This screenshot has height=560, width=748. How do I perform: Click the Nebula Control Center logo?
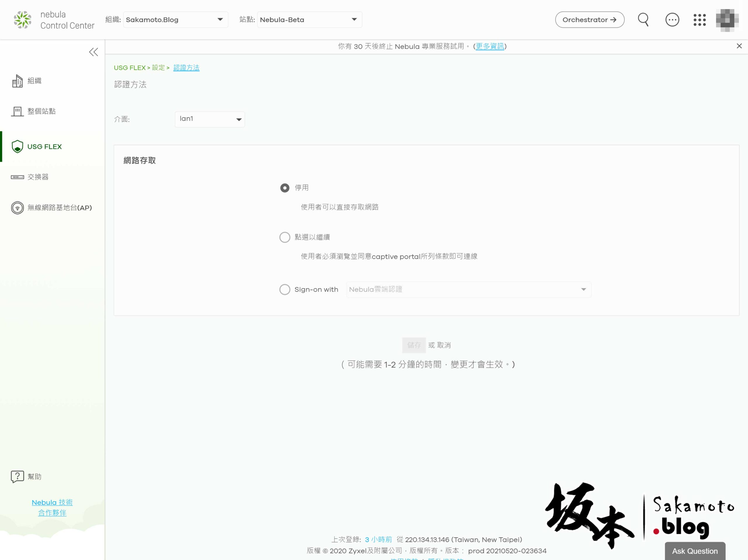(x=54, y=20)
